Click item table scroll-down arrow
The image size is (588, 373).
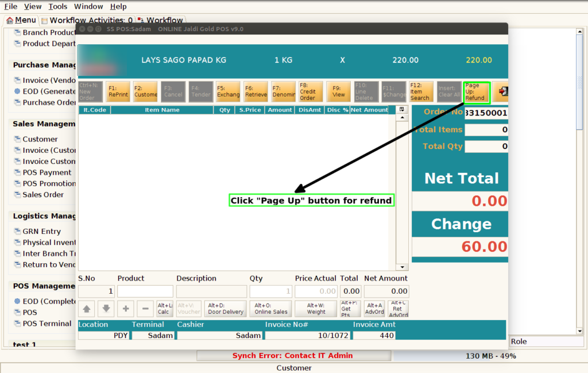tap(402, 267)
